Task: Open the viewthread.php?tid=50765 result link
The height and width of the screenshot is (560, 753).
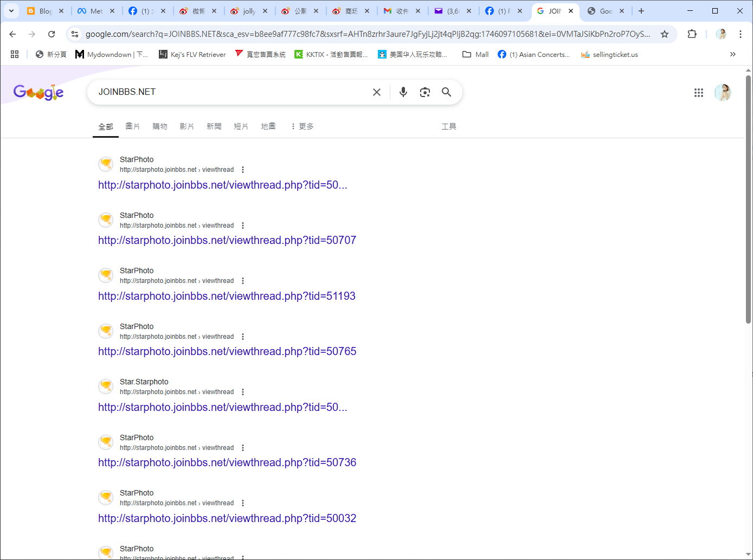Action: (227, 351)
